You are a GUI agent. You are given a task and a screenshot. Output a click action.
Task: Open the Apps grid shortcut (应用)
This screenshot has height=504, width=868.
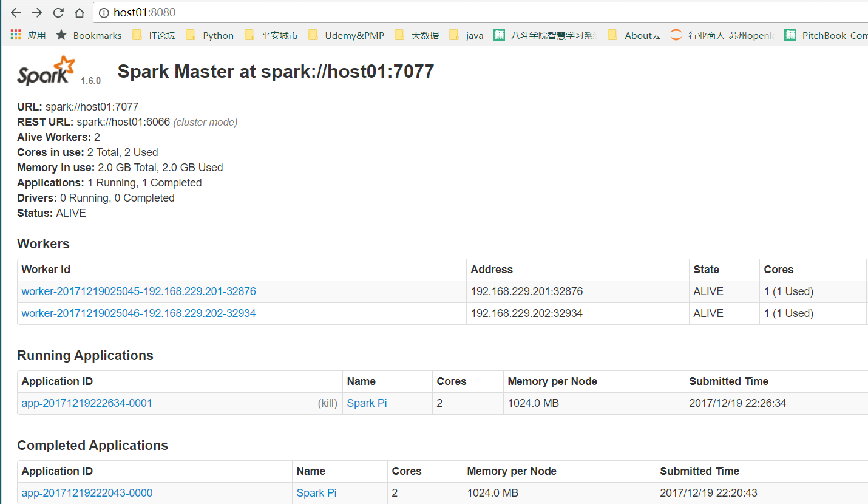(28, 35)
